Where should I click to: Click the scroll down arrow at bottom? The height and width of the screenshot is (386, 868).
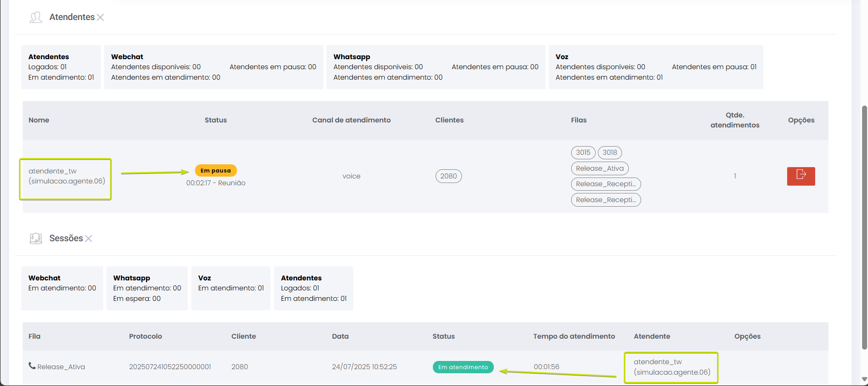pos(864,379)
